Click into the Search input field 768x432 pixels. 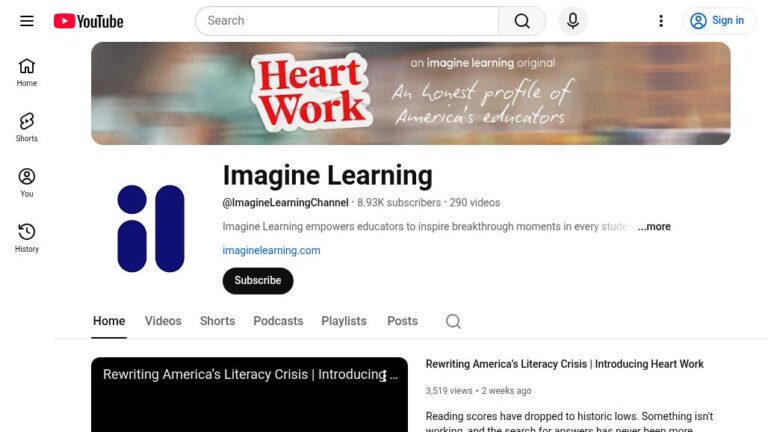(x=346, y=21)
